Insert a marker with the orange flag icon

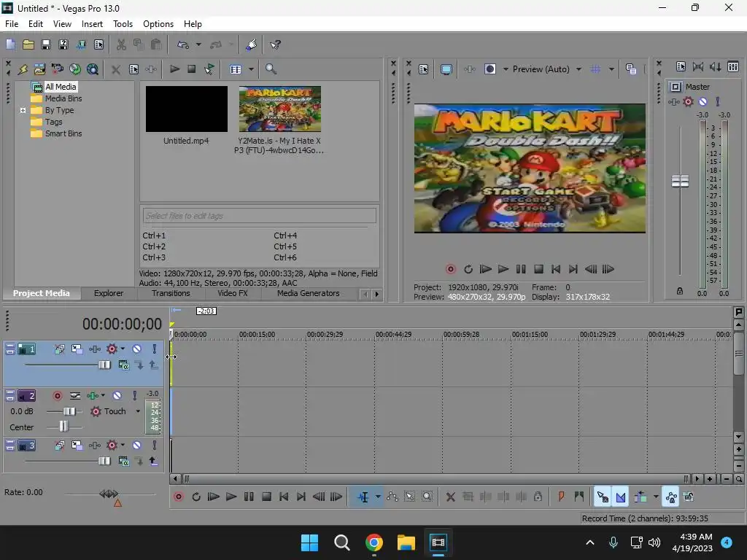pyautogui.click(x=561, y=497)
